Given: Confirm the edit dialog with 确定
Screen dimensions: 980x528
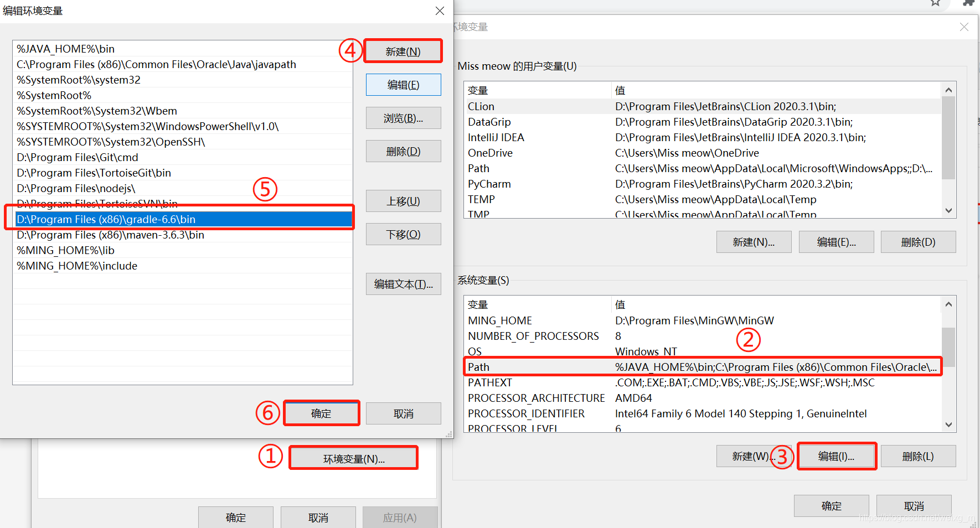Looking at the screenshot, I should pos(321,413).
